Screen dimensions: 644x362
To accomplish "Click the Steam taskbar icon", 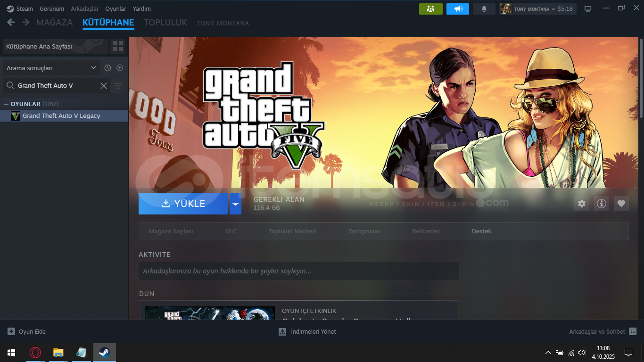I will (105, 353).
